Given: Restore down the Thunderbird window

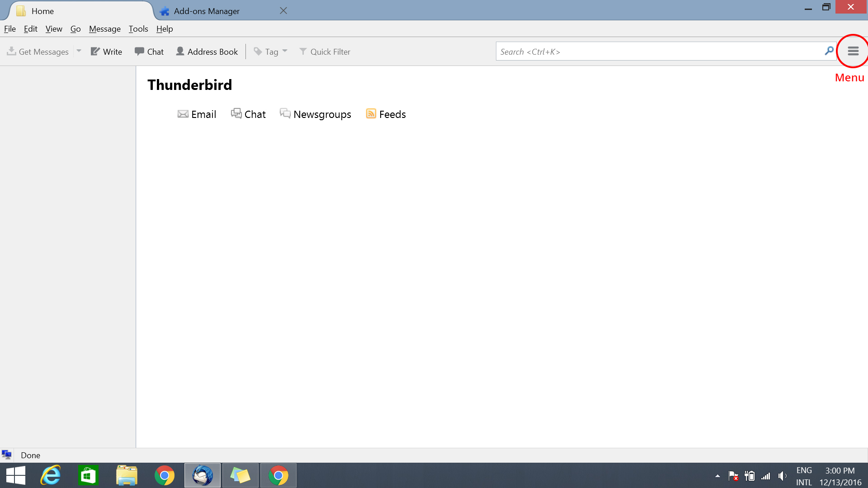Looking at the screenshot, I should pyautogui.click(x=826, y=7).
